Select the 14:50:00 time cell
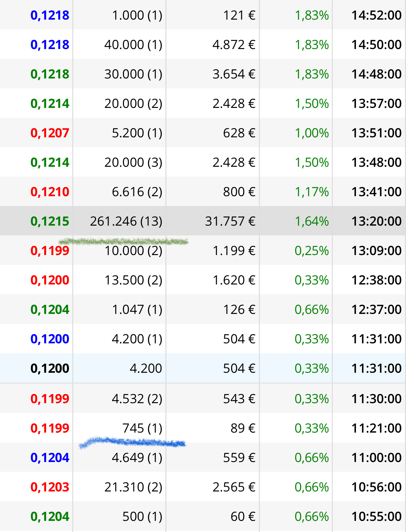Viewport: 406px width, 532px height. tap(376, 44)
